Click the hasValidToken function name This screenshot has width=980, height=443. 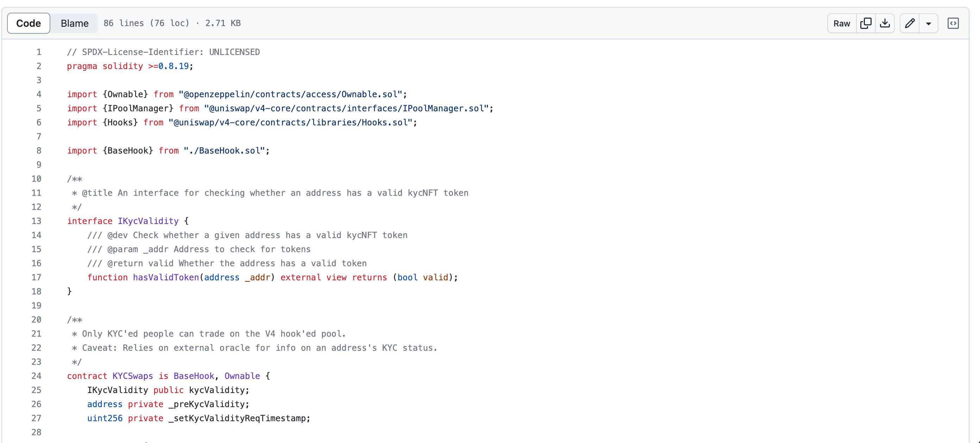pyautogui.click(x=166, y=277)
